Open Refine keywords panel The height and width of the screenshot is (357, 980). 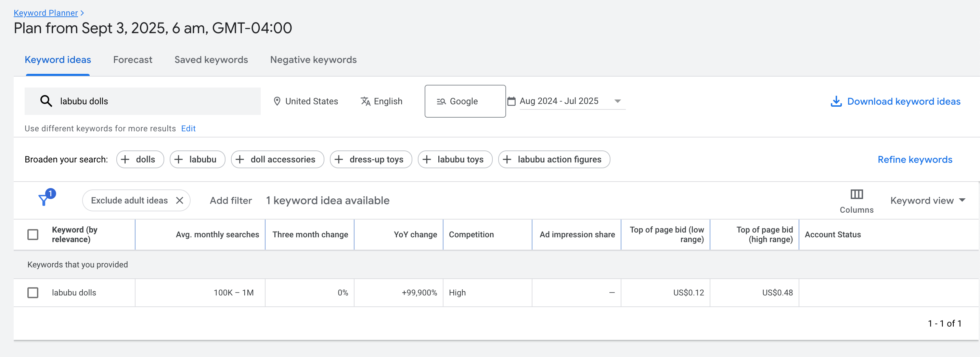915,160
